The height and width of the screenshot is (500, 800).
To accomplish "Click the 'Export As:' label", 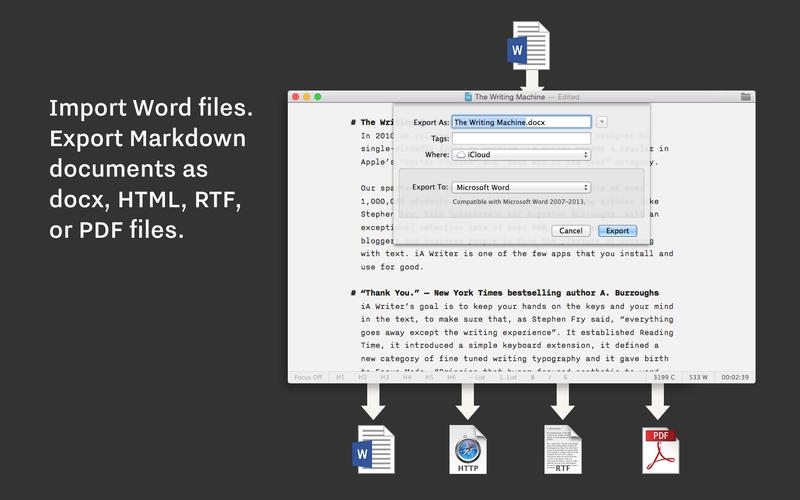I will [431, 122].
